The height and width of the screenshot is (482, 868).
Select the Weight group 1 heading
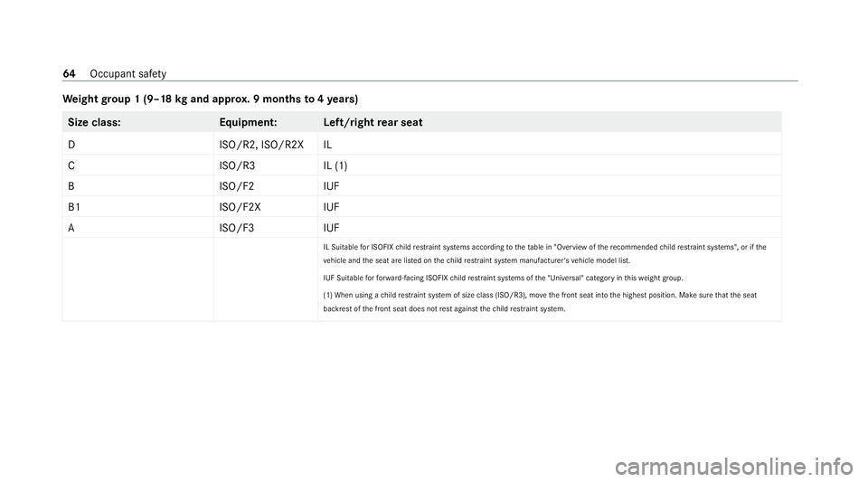[211, 99]
